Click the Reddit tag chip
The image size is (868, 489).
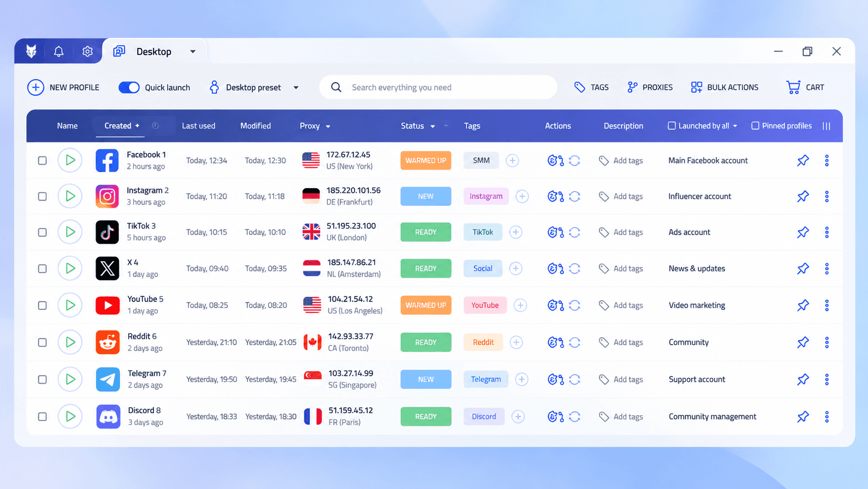[483, 342]
